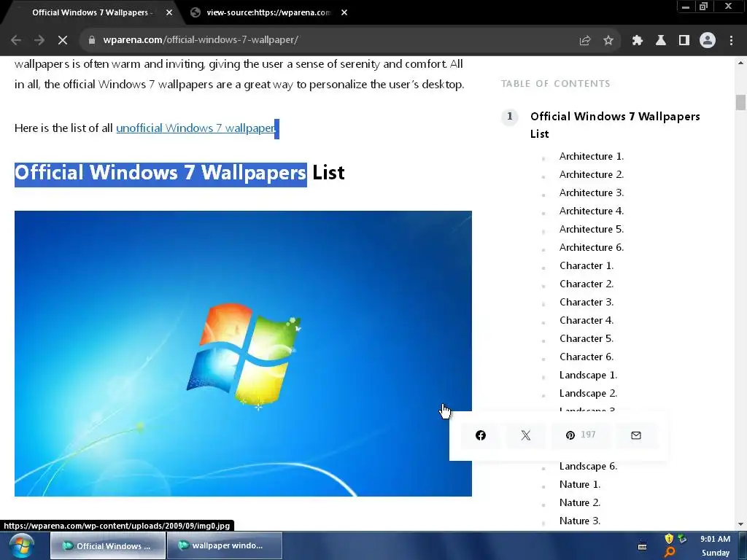Bookmark this page with the star
The width and height of the screenshot is (747, 560).
pos(608,40)
